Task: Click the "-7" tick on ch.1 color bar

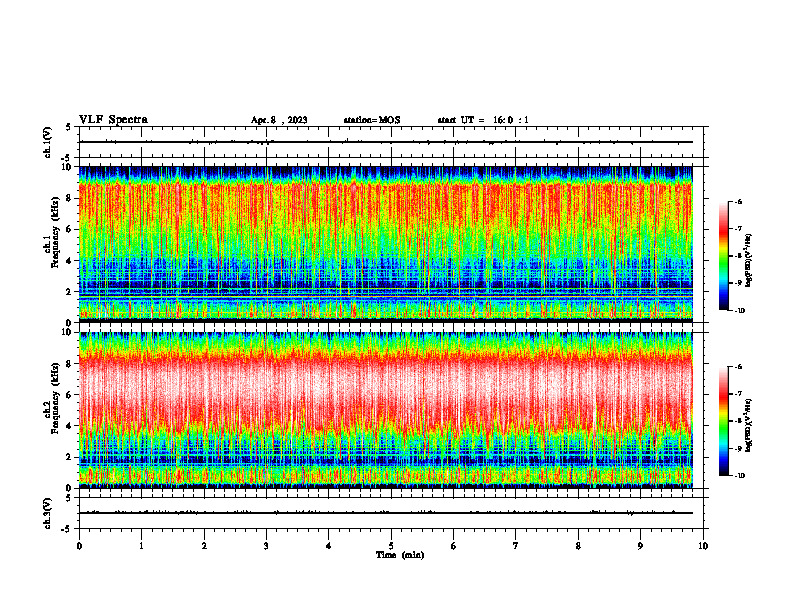Action: tap(738, 229)
